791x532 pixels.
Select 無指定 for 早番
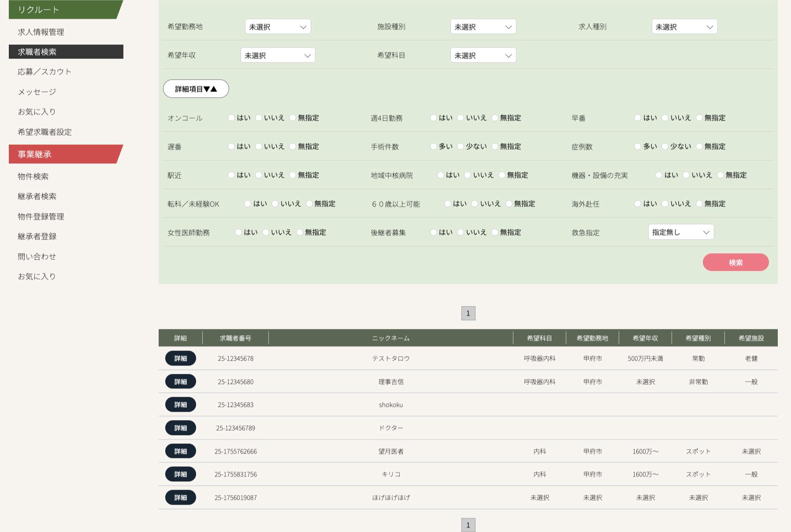pos(699,118)
